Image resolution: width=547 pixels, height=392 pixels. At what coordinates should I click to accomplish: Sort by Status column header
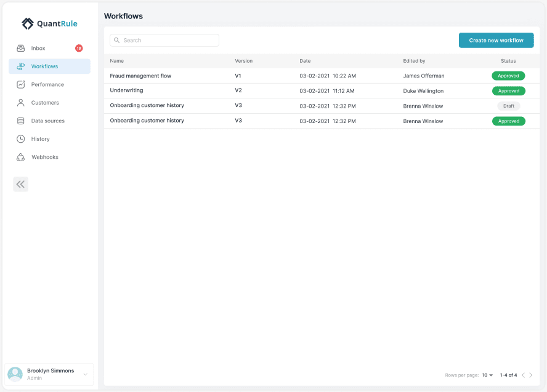click(508, 61)
